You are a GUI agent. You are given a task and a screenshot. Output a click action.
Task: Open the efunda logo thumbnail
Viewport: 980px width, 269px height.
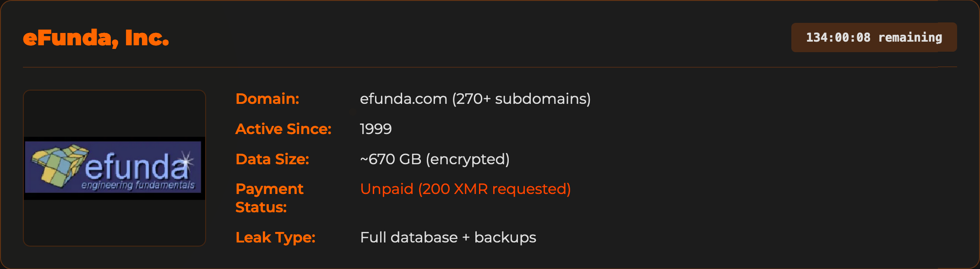[114, 168]
